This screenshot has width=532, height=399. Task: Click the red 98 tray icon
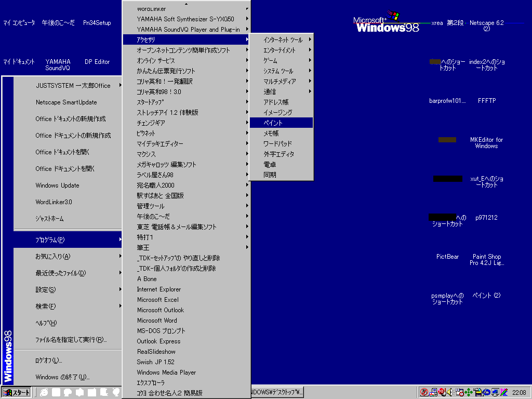tap(442, 392)
